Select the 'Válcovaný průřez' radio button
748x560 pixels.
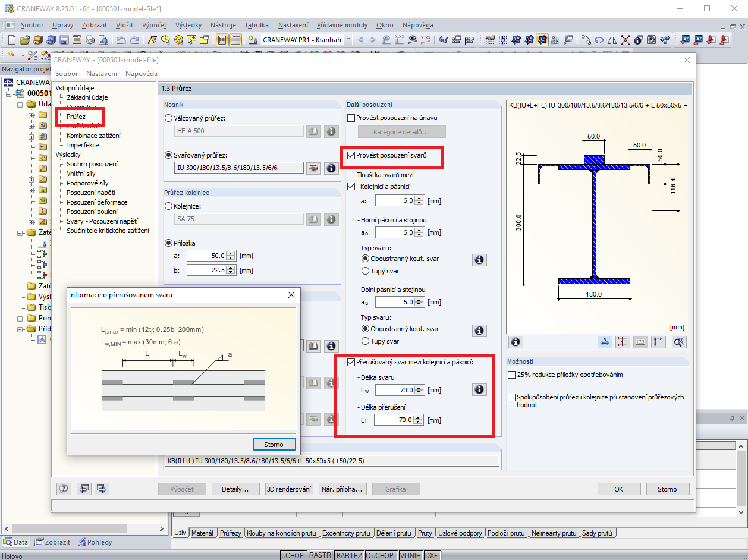168,118
